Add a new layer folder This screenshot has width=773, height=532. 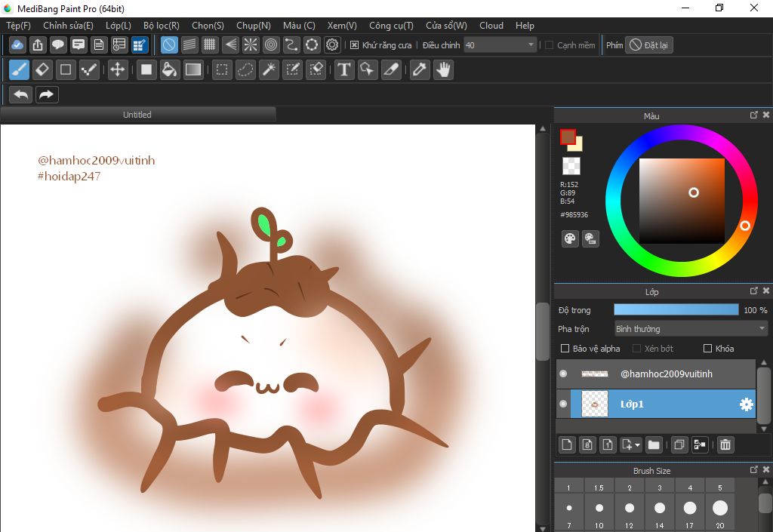pyautogui.click(x=654, y=444)
